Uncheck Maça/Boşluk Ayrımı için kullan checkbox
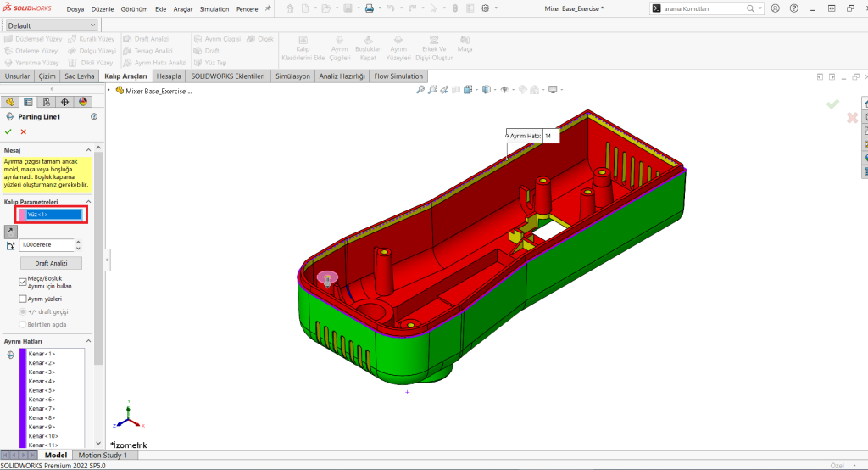This screenshot has width=868, height=470. click(23, 280)
